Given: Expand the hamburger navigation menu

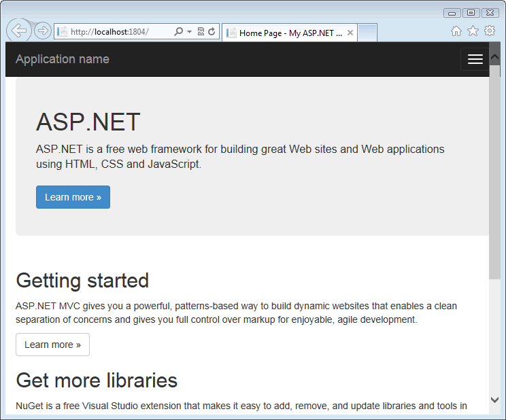Looking at the screenshot, I should pyautogui.click(x=475, y=59).
